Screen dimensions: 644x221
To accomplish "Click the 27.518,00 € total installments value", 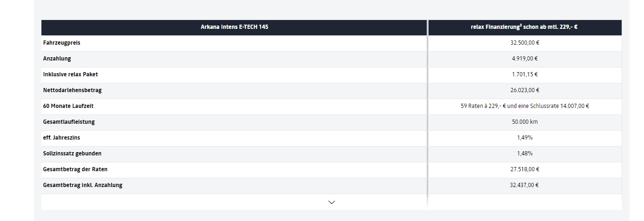I will click(524, 169).
